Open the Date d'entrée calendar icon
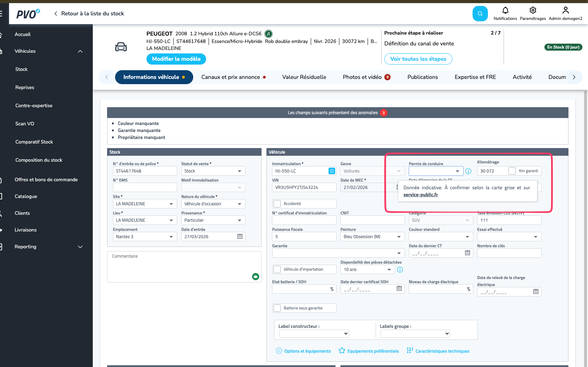The width and height of the screenshot is (588, 367). click(240, 236)
